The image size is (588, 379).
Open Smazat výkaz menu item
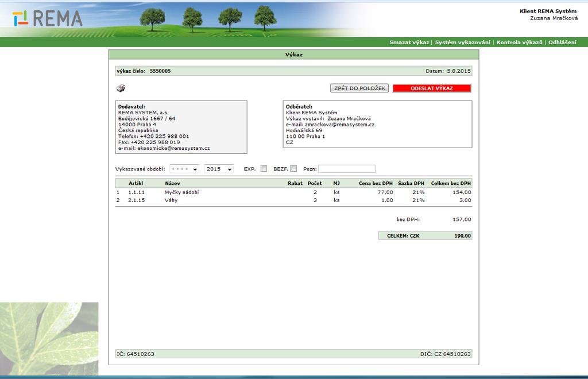click(409, 42)
